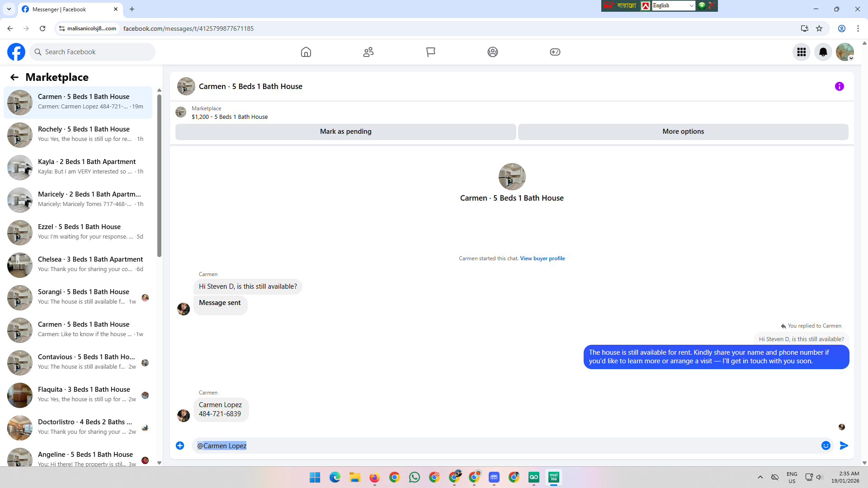Click Carmen's avatar in the chat header
The width and height of the screenshot is (868, 488).
(x=186, y=86)
